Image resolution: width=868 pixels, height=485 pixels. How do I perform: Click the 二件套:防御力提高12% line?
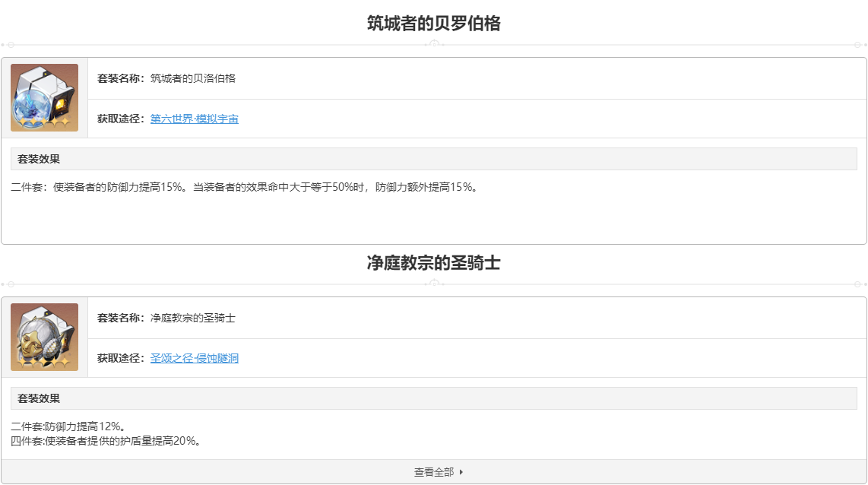click(68, 426)
